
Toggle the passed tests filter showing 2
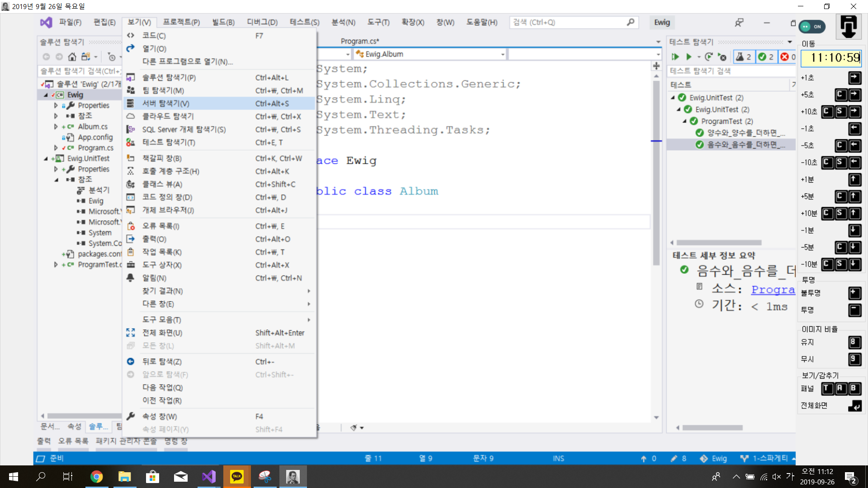[x=766, y=57]
